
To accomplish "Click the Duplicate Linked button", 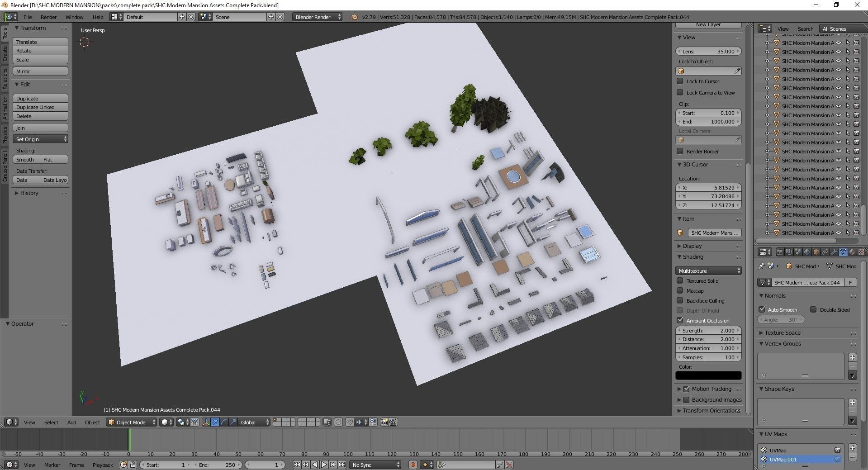I will coord(40,107).
